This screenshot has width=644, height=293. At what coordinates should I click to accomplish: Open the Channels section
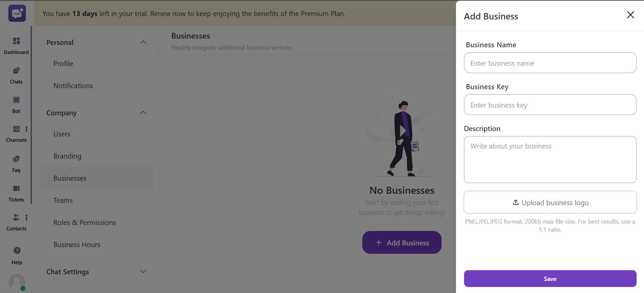click(x=16, y=133)
